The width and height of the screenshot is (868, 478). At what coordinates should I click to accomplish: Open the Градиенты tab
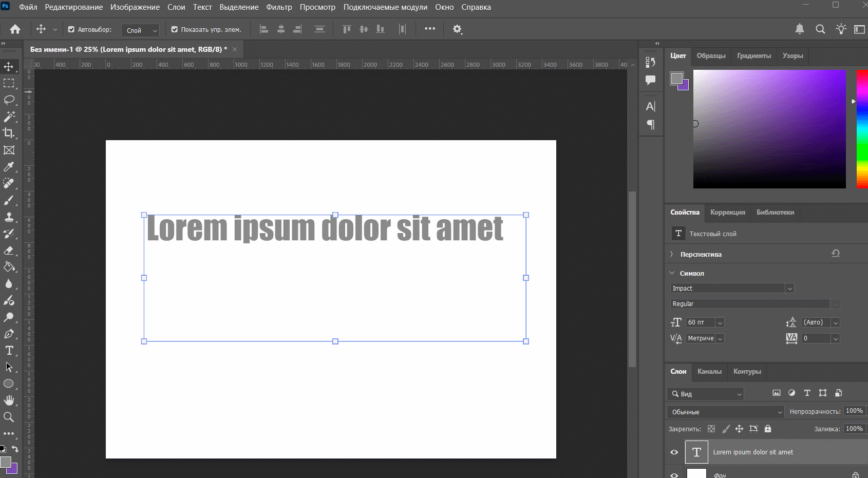point(753,55)
